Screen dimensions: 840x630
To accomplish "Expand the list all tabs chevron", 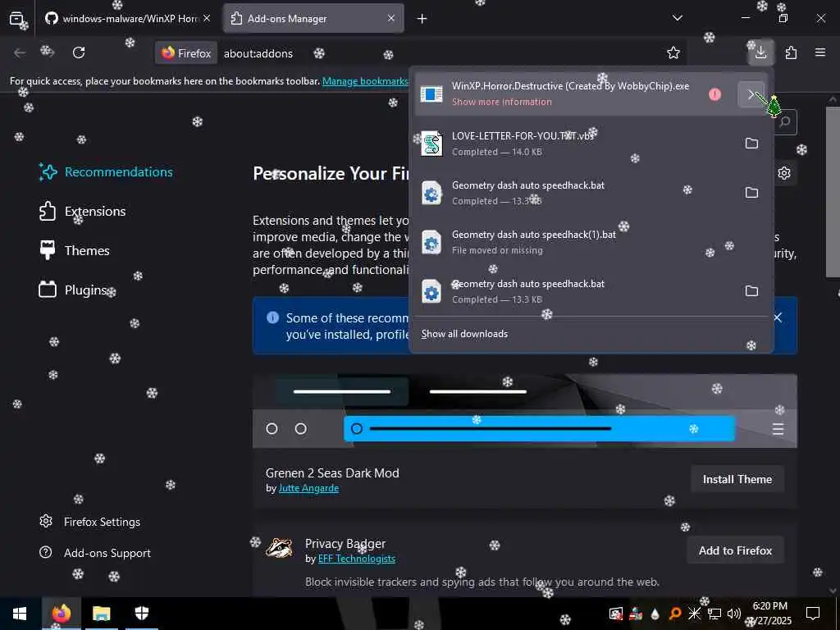I will click(x=677, y=18).
